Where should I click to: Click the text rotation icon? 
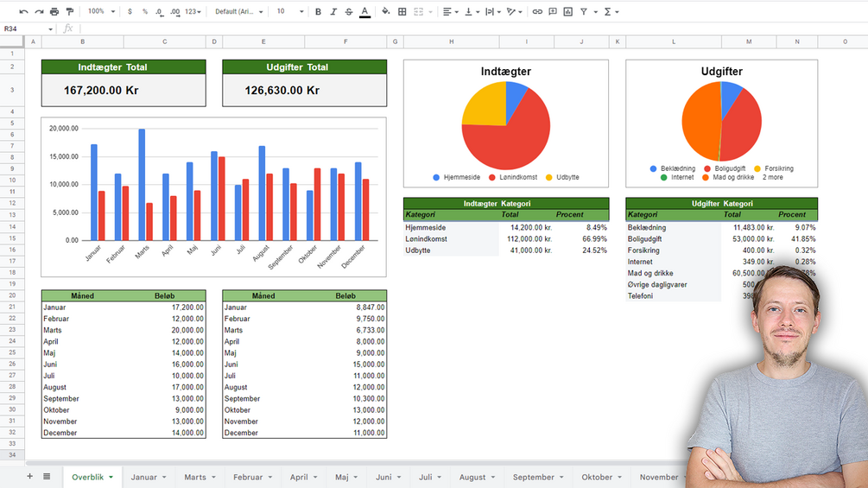coord(511,11)
